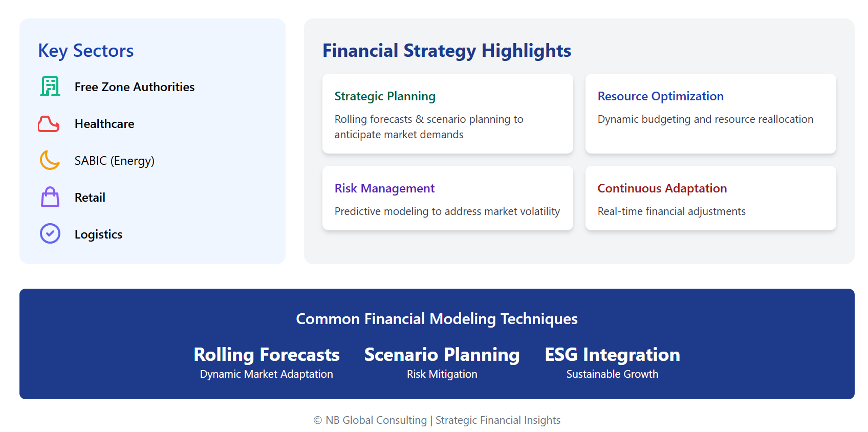This screenshot has height=432, width=868.
Task: Select the Logistics sector label
Action: pos(98,234)
